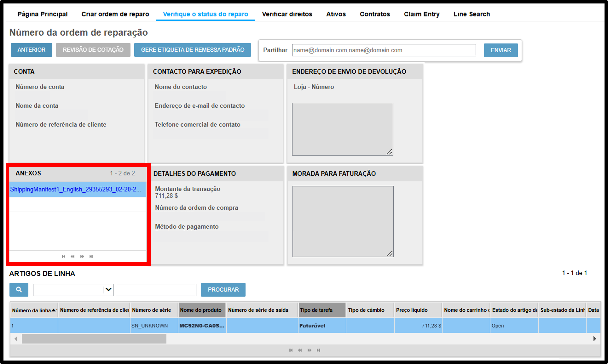Go to last page of line items table
Screen dimensions: 608x364
tap(319, 350)
